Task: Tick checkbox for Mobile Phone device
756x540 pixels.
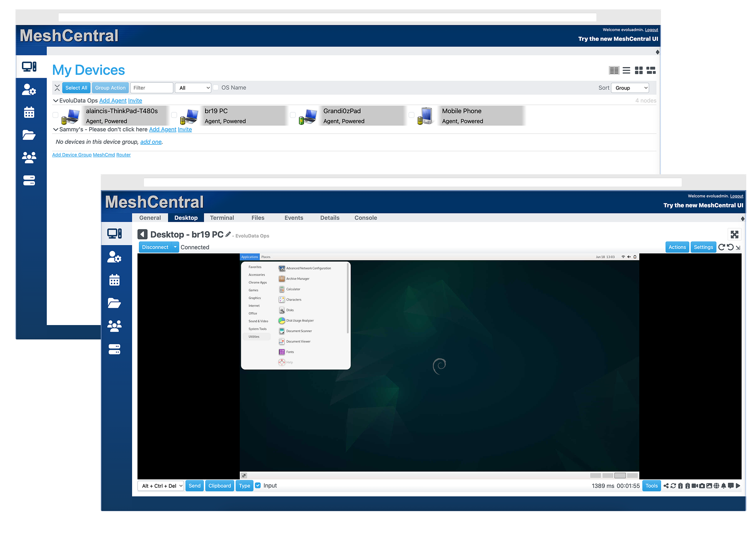Action: pos(411,115)
